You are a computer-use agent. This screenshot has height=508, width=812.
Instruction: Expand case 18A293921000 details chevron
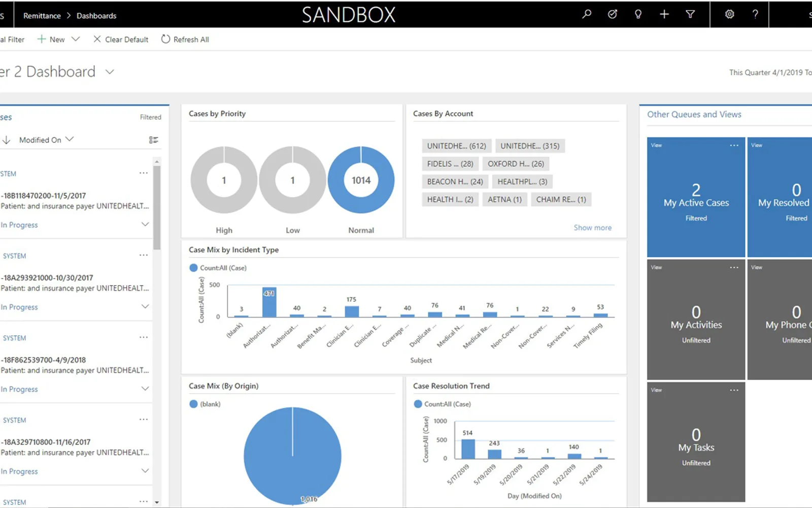point(145,307)
